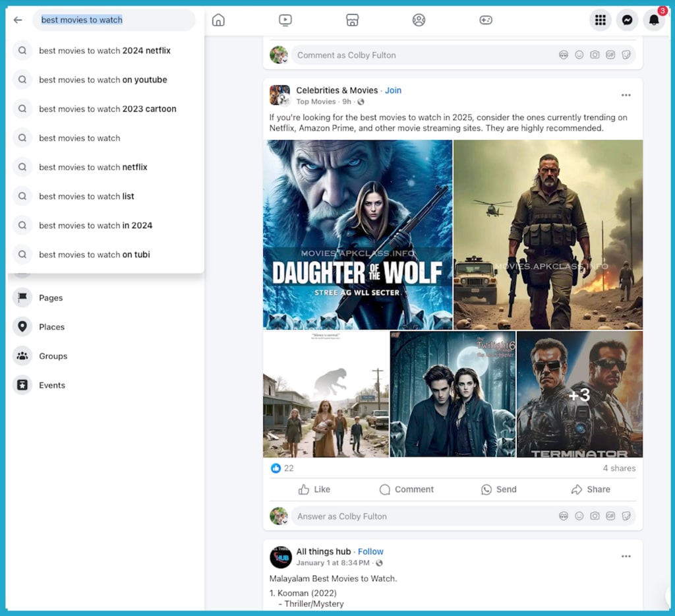Select suggestion 'best movies to watch 2024 netflix'
Screen dimensions: 675x616
tap(105, 51)
